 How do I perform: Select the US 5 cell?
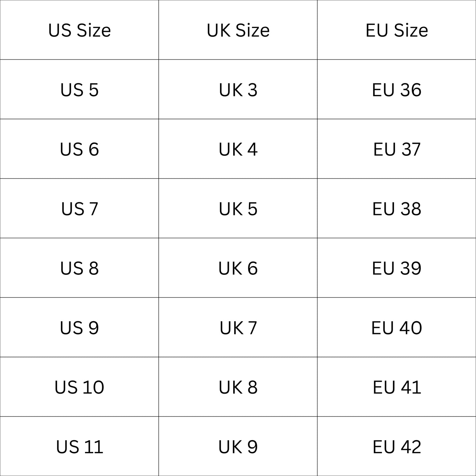[79, 90]
